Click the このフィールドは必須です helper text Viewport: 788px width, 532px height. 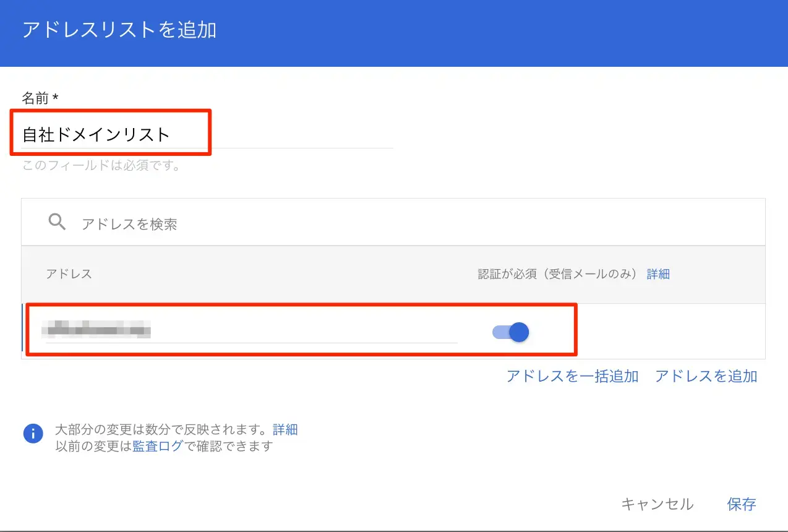point(101,166)
